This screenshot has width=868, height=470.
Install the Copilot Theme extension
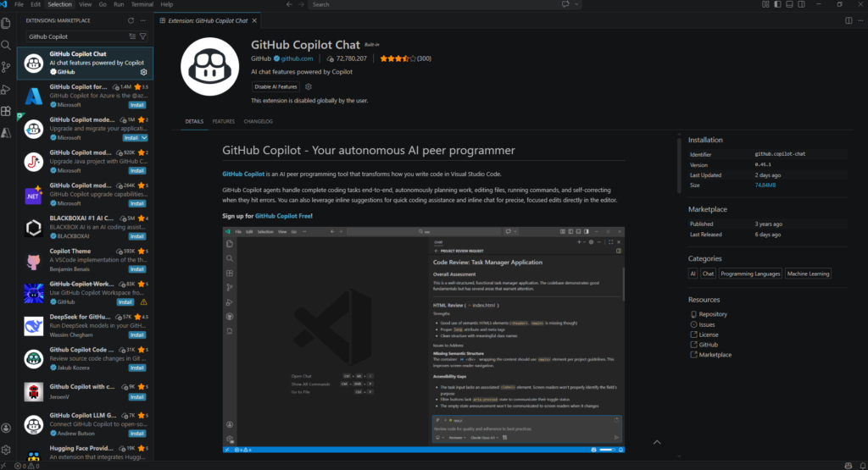coord(137,269)
